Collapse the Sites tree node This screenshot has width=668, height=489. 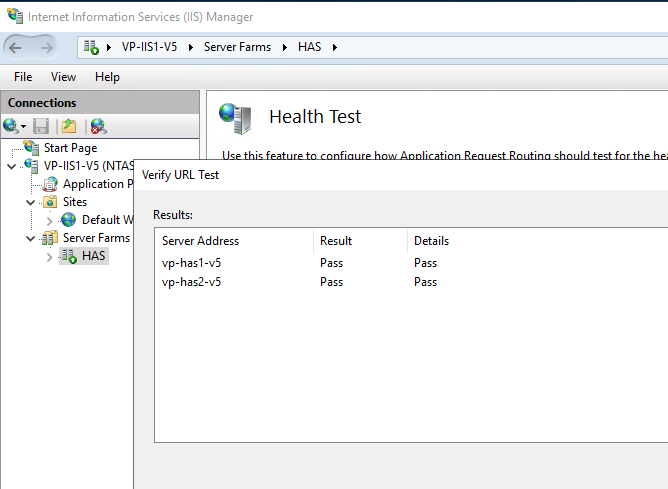(x=31, y=202)
